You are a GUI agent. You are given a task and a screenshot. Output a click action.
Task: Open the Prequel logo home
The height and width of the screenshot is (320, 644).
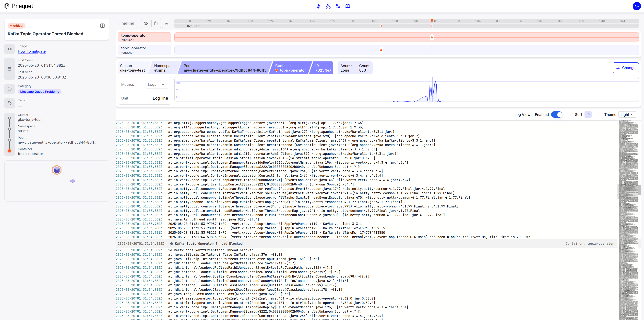click(19, 6)
